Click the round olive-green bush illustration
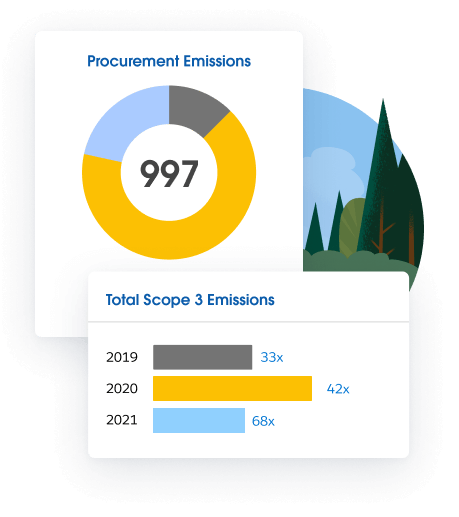This screenshot has width=459, height=517. click(353, 227)
